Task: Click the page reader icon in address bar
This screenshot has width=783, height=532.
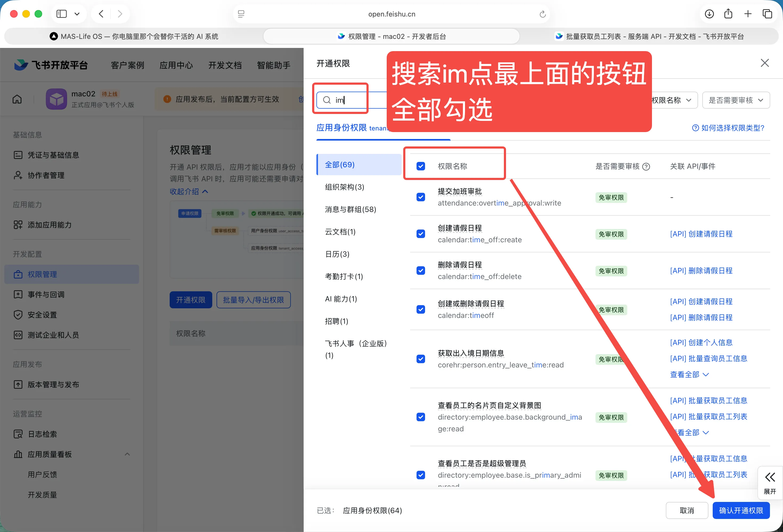Action: point(241,14)
